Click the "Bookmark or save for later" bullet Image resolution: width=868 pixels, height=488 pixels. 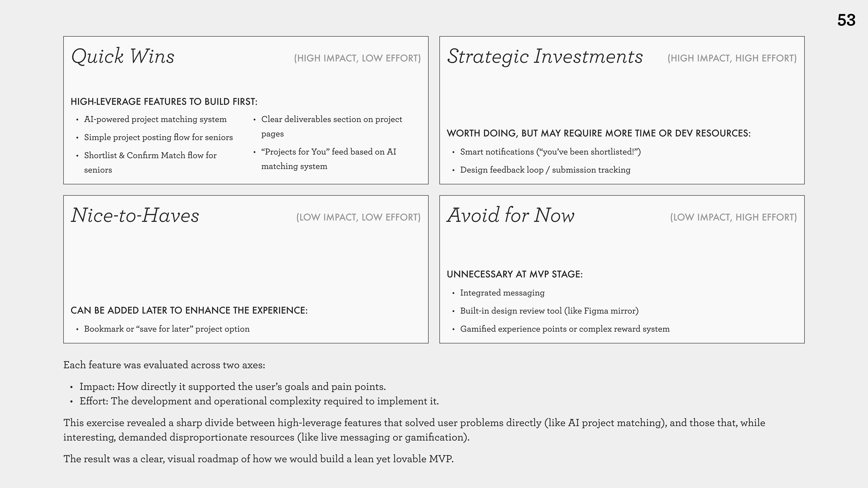point(167,329)
